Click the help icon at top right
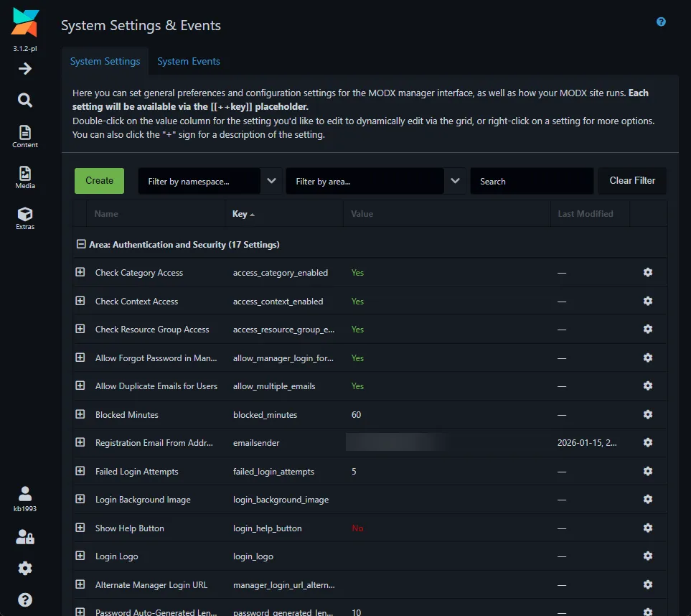The width and height of the screenshot is (691, 616). coord(660,22)
